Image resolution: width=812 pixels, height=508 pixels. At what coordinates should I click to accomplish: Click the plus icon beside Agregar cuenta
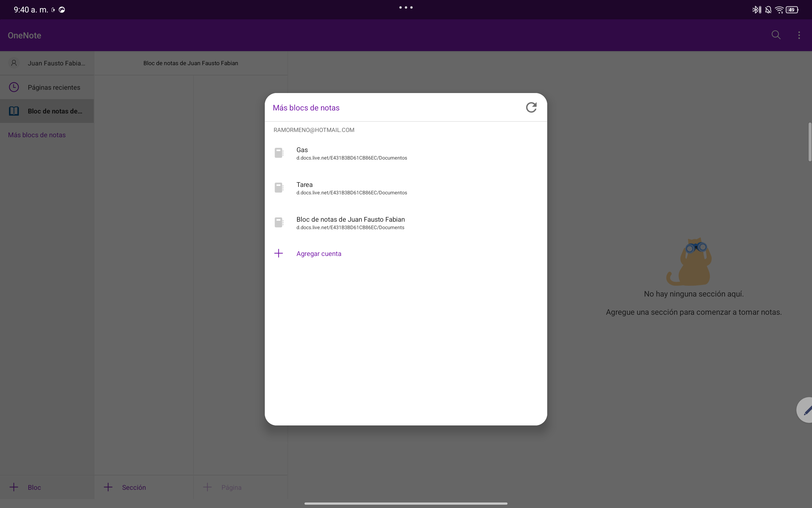[279, 253]
